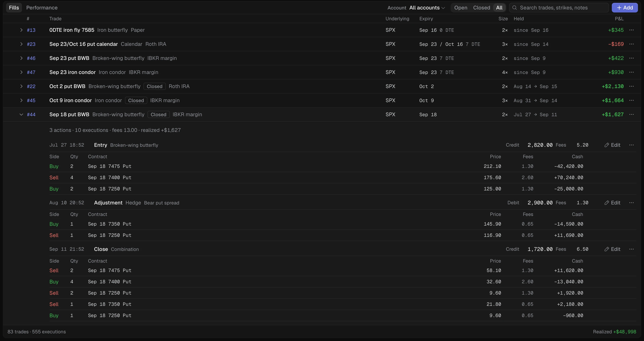Click the 83 trades · 555 executions status
This screenshot has height=341, width=644.
pos(37,332)
